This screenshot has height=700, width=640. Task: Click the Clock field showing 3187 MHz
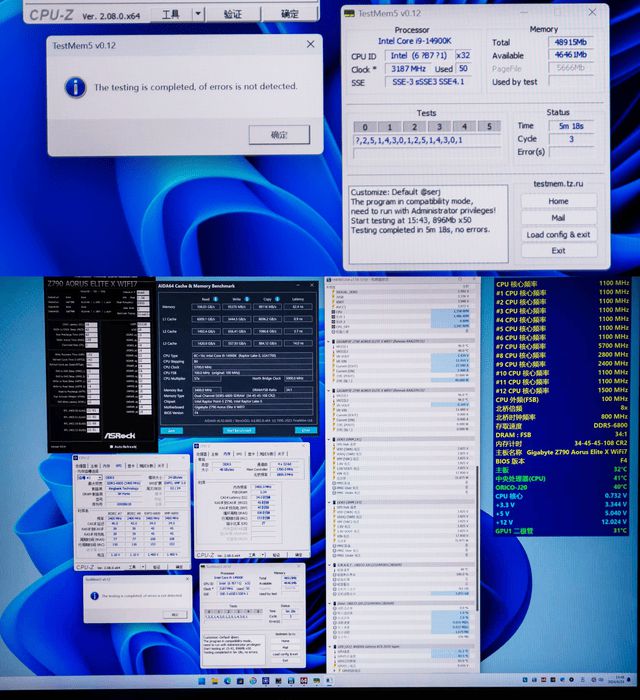point(408,69)
